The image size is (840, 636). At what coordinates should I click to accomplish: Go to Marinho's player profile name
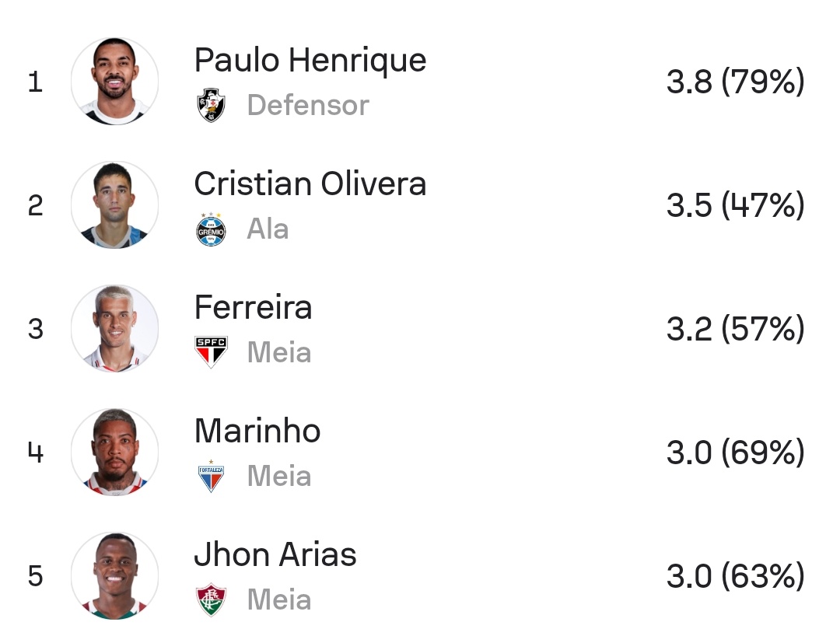click(257, 431)
